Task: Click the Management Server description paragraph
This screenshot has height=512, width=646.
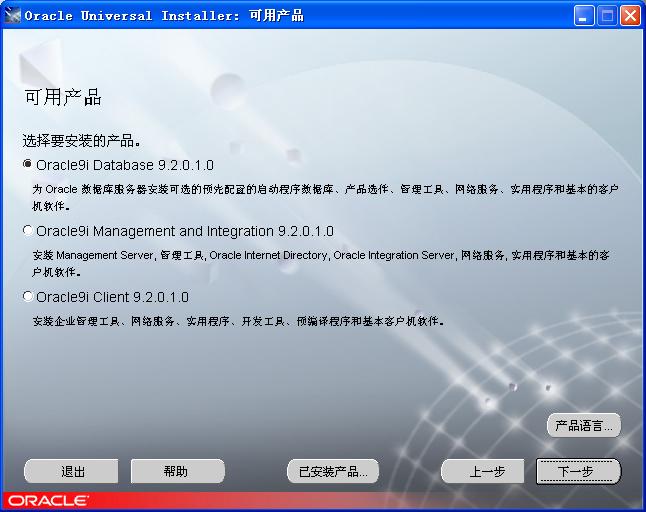Action: [321, 263]
